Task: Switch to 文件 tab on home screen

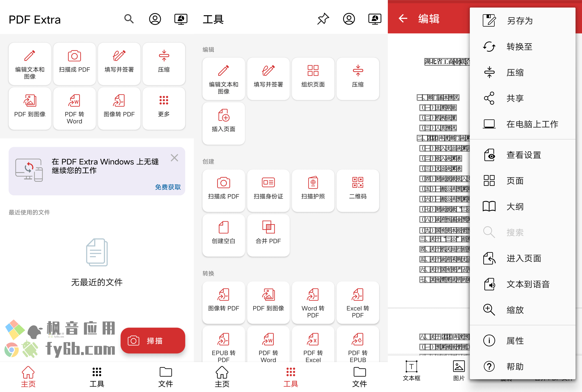Action: point(166,377)
